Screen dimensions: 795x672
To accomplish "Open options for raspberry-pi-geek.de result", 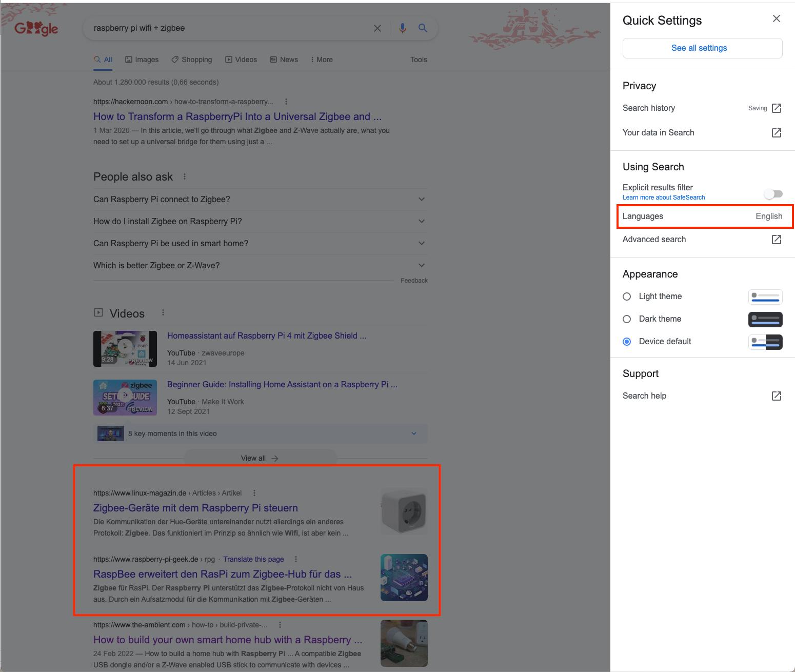I will [296, 559].
